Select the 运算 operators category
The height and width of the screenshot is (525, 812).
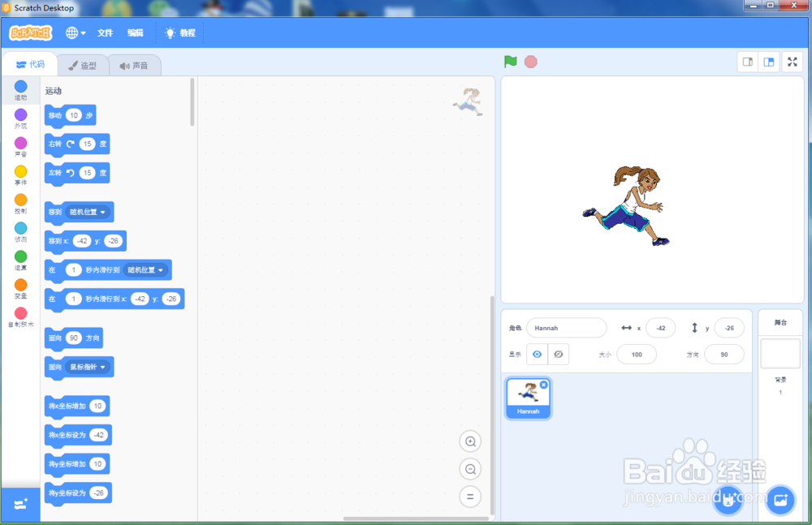click(21, 261)
